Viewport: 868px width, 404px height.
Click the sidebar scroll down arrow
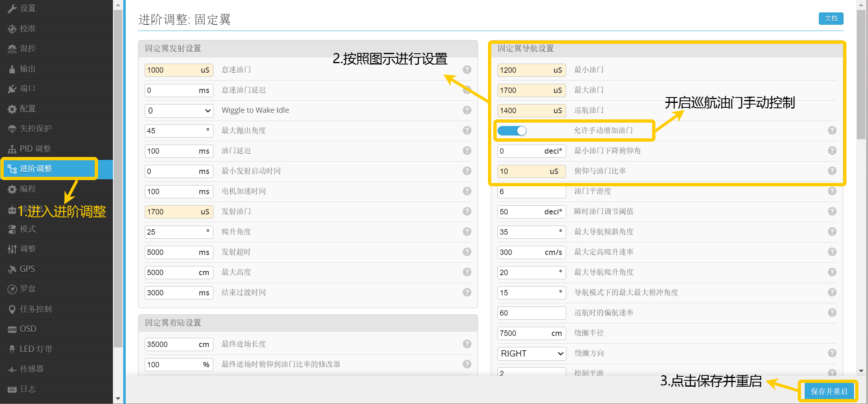click(x=118, y=399)
